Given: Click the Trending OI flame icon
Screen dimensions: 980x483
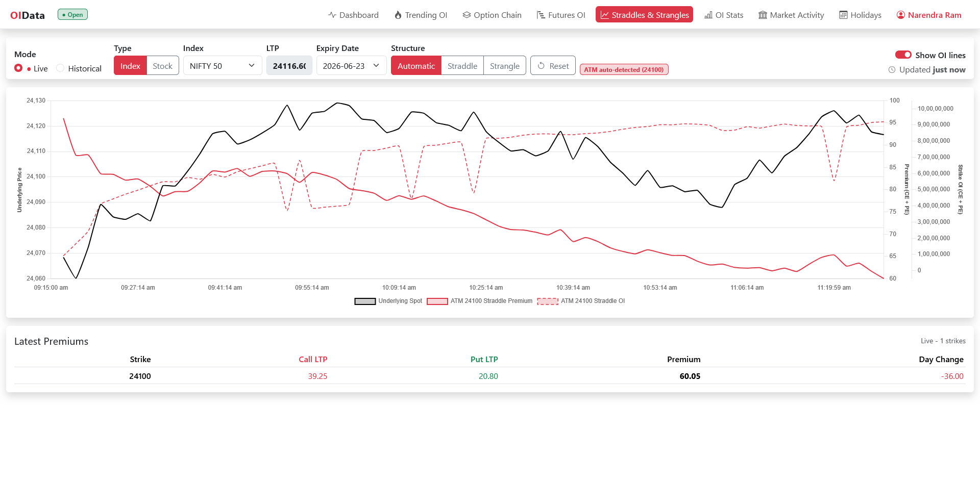Looking at the screenshot, I should pos(398,15).
